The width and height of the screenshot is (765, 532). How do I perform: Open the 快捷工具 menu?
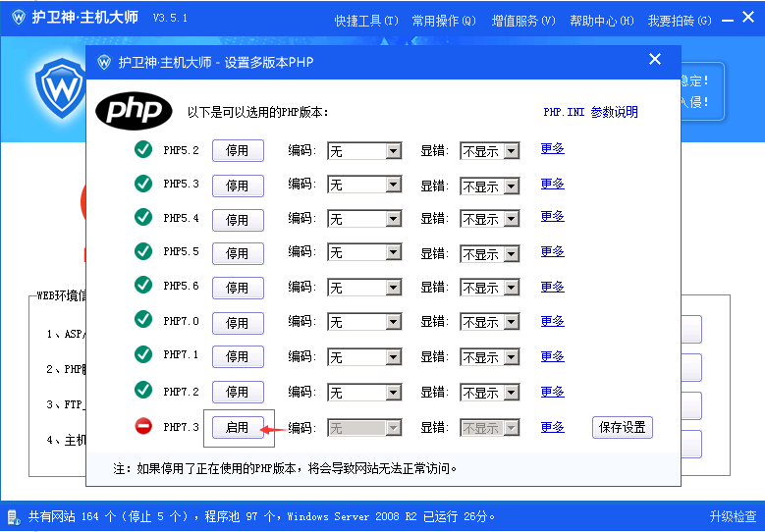(365, 20)
